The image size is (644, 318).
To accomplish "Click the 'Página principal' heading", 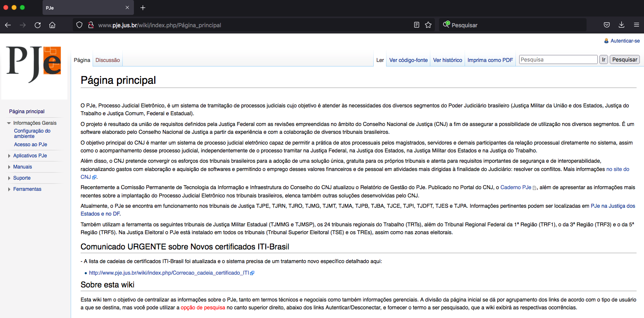I will tap(118, 80).
